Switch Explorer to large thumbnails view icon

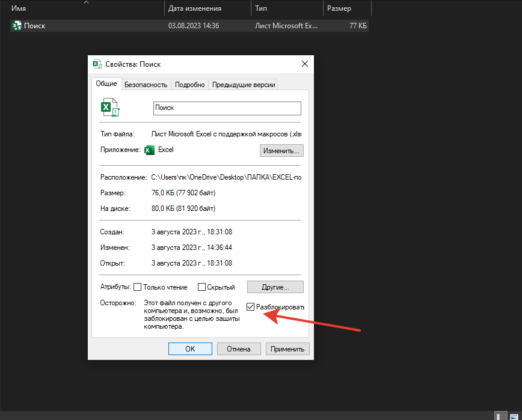[x=514, y=416]
